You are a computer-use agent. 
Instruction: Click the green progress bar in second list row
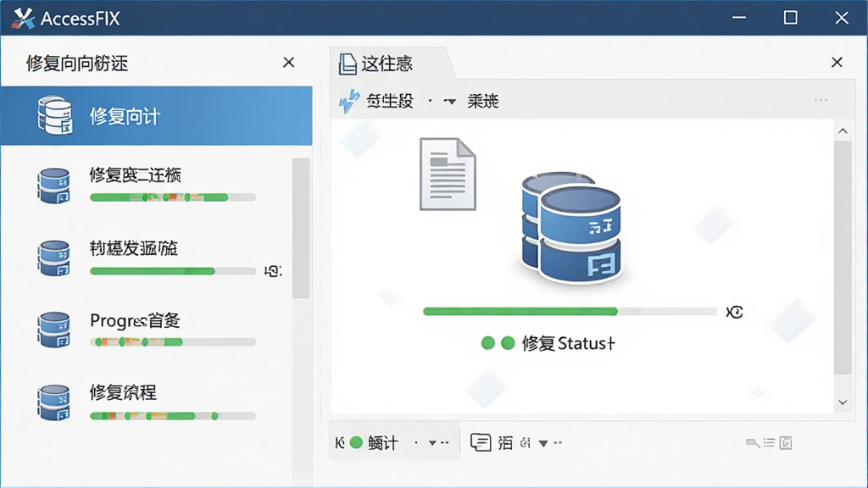click(x=173, y=271)
